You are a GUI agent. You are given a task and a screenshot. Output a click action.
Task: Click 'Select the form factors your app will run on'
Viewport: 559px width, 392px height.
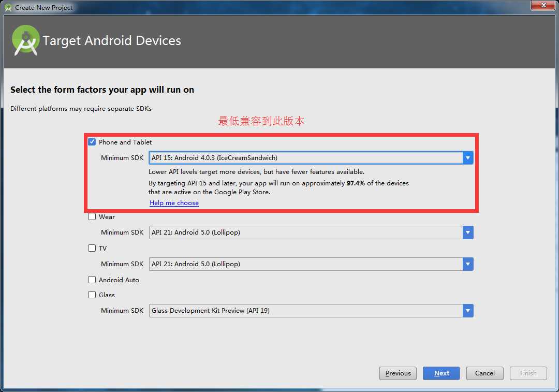coord(102,90)
